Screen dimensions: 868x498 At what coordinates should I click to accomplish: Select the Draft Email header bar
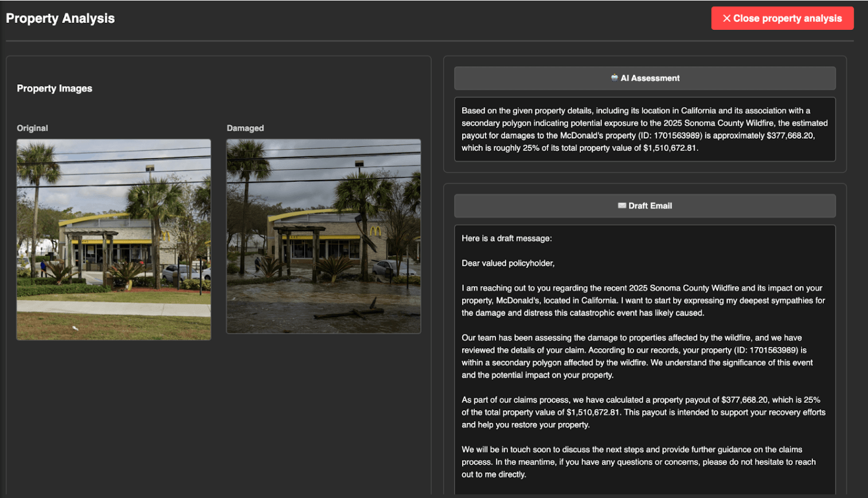(645, 206)
